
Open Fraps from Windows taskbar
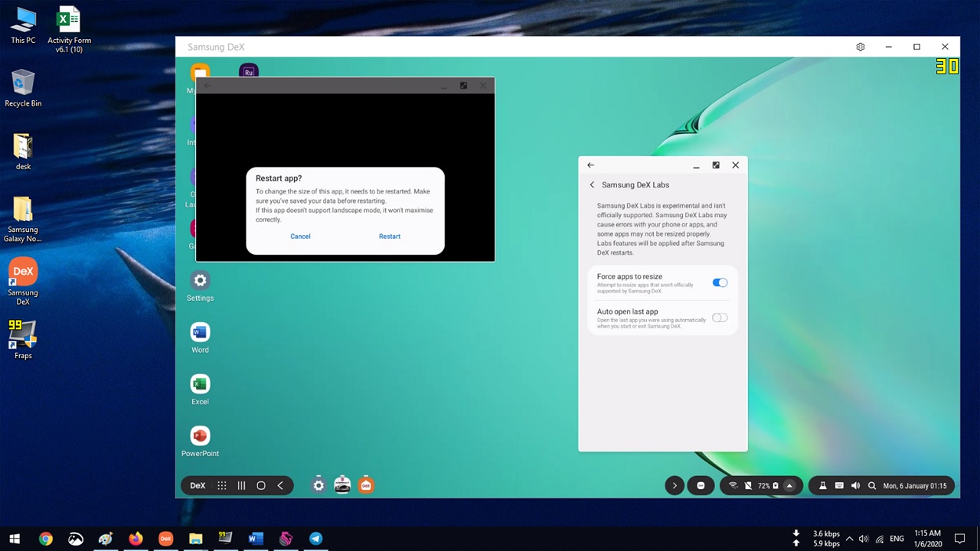click(225, 539)
